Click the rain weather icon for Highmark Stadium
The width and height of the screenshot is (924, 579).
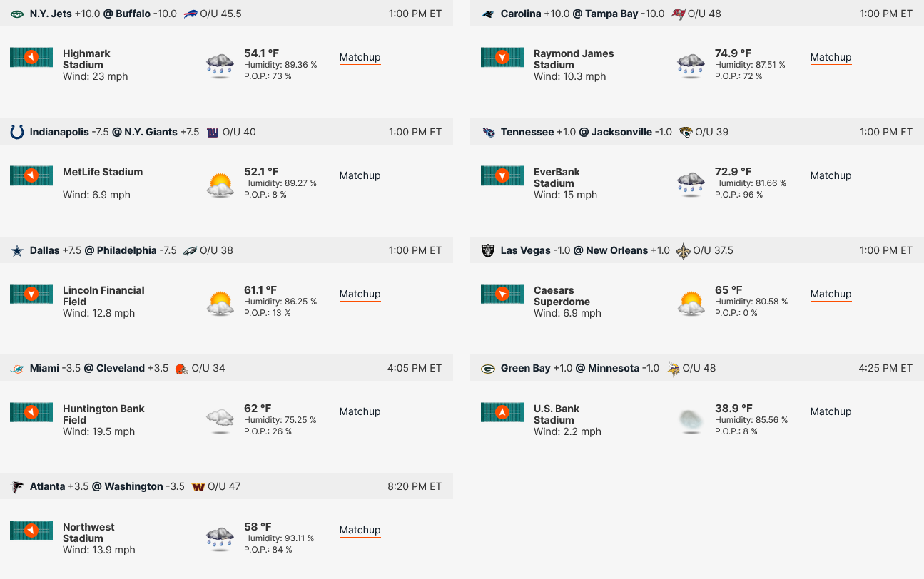coord(220,65)
